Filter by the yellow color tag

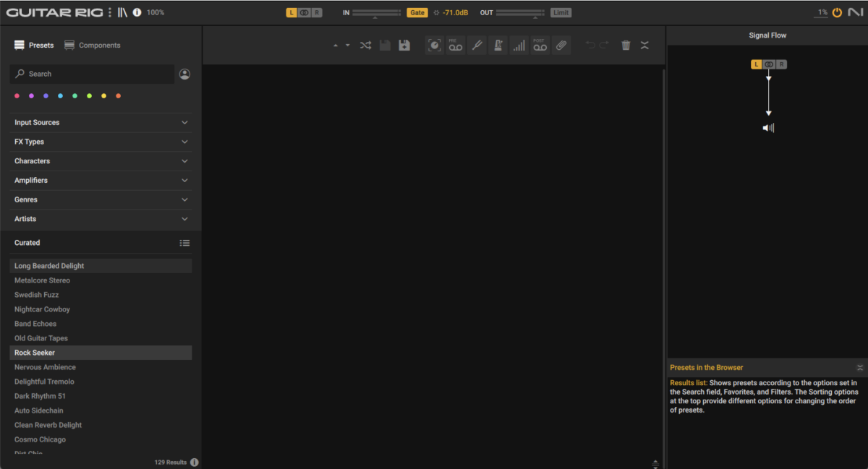[x=103, y=96]
